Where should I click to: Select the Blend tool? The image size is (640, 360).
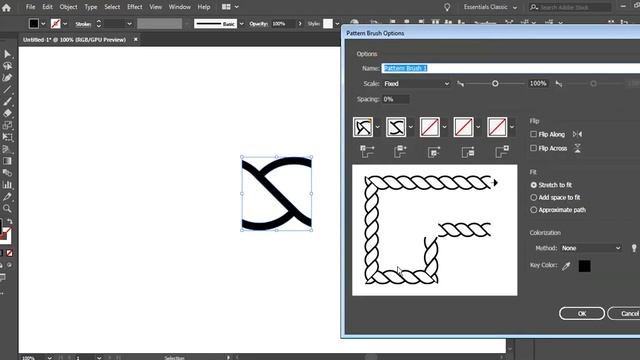(7, 173)
